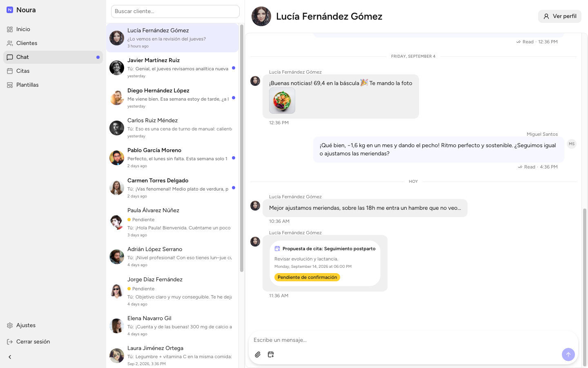Click the Ver perfil button
Viewport: 588px width, 368px height.
560,16
